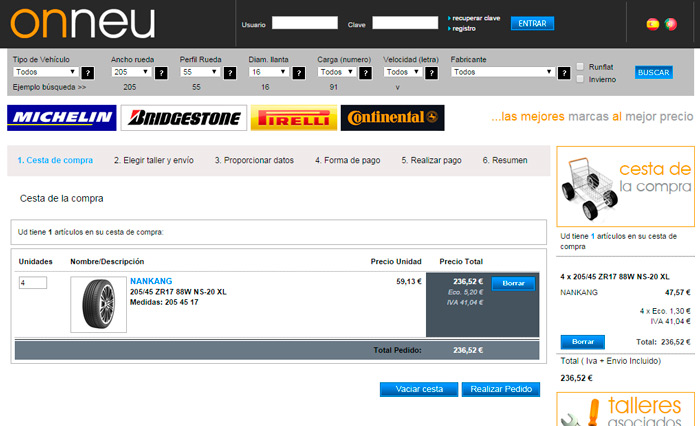Switch language using the Spanish flag
The width and height of the screenshot is (700, 426).
pyautogui.click(x=653, y=24)
